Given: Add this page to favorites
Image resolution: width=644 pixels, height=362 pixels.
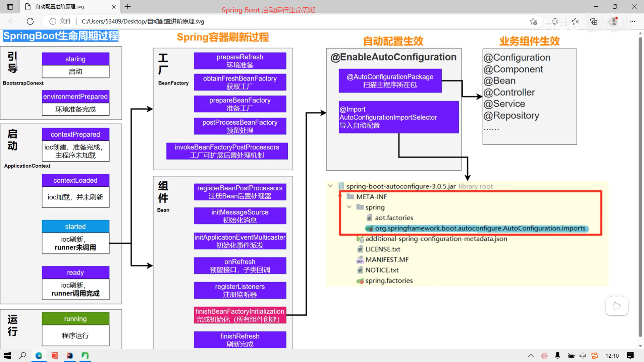Looking at the screenshot, I should pyautogui.click(x=533, y=21).
